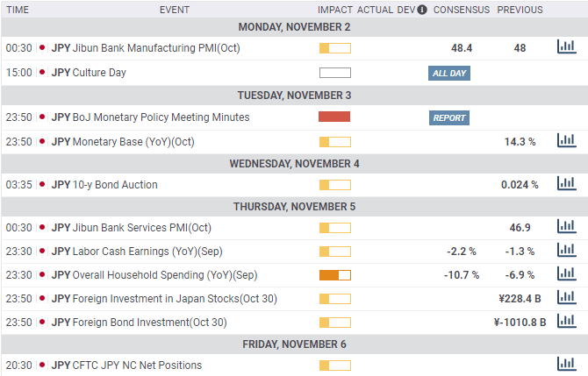The width and height of the screenshot is (588, 376).
Task: Select the Thursday, November 5 date header
Action: (294, 206)
